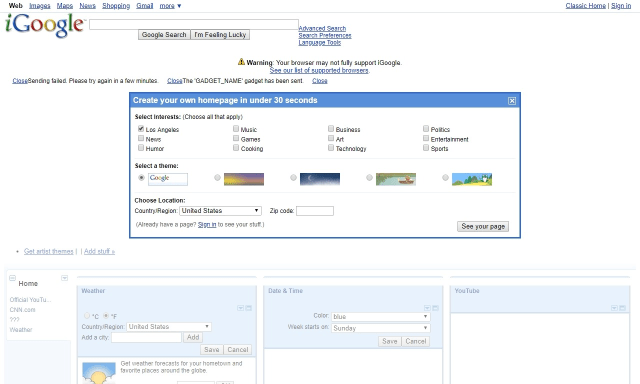Enable the Entertainment interest
640x384 pixels.
coord(426,138)
